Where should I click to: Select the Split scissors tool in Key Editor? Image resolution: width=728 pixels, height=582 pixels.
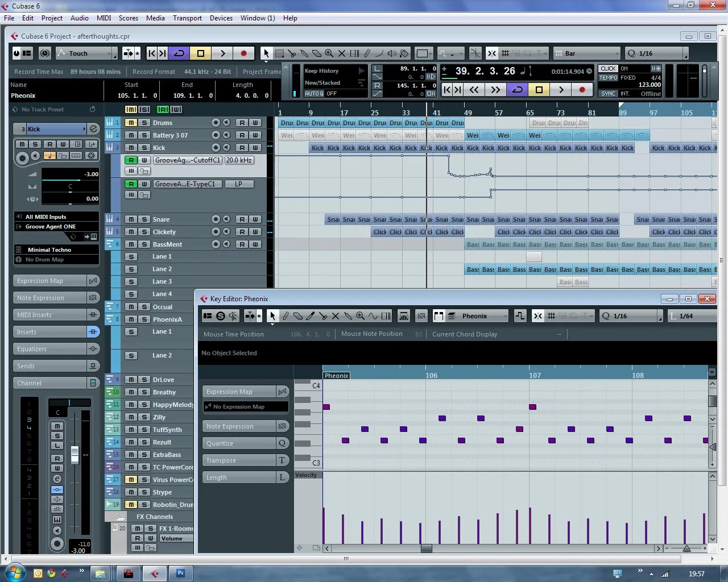pyautogui.click(x=323, y=316)
